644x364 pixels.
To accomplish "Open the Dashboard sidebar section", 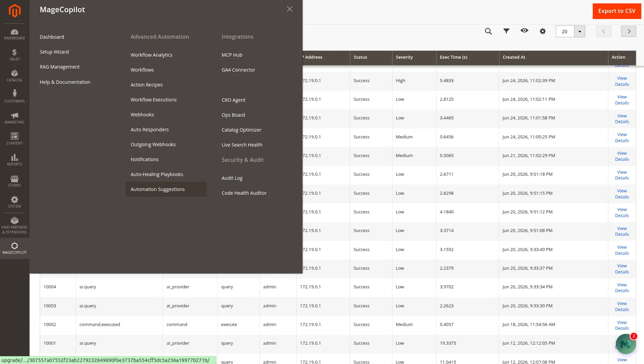I will pyautogui.click(x=15, y=34).
